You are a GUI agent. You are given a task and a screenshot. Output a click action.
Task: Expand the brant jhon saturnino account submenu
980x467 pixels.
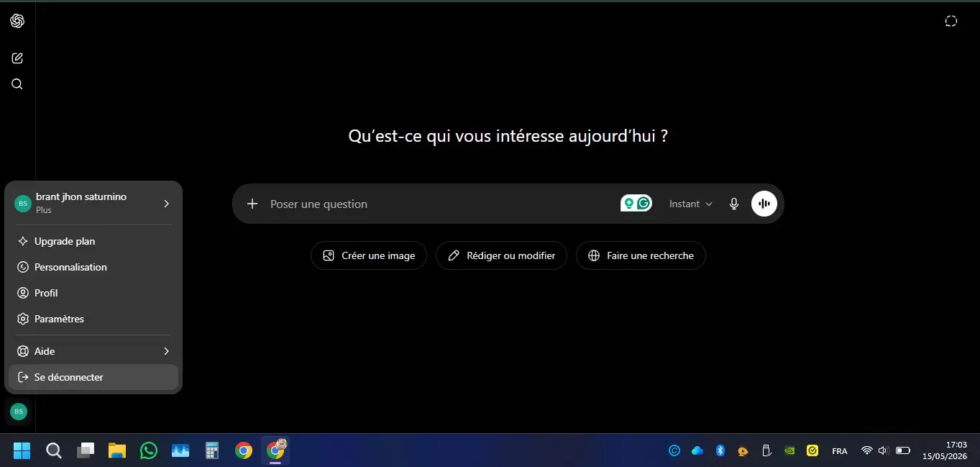coord(93,204)
